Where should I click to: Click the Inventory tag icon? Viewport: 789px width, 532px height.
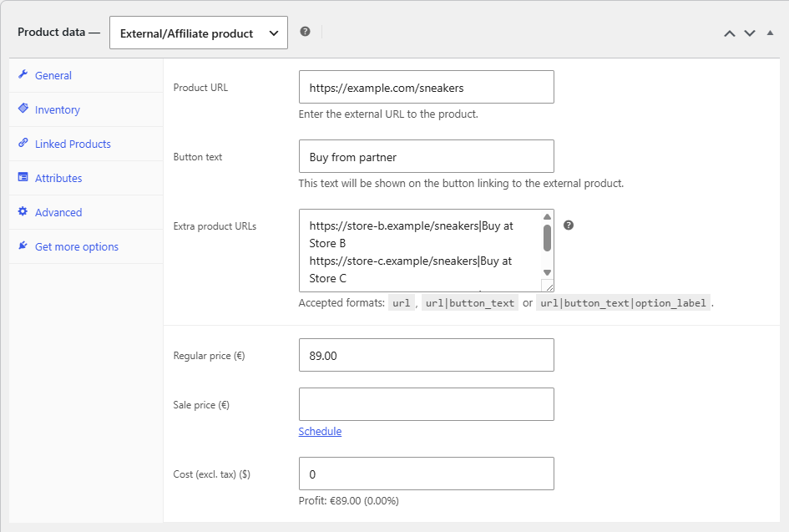tap(23, 109)
